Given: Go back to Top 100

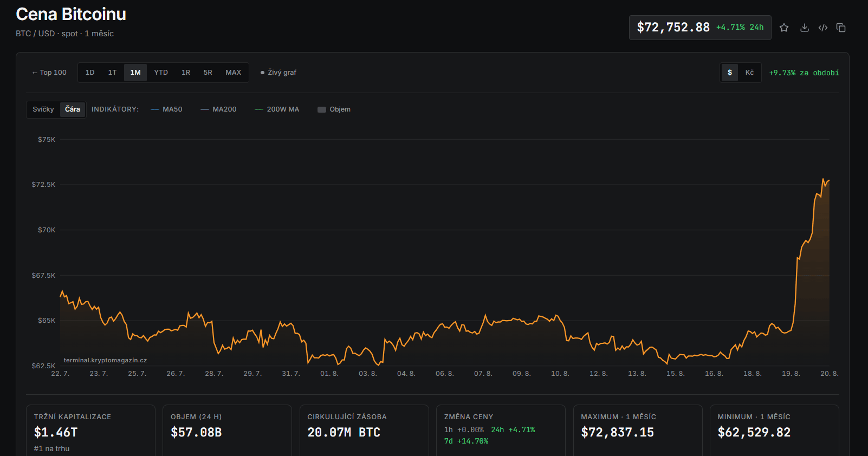Looking at the screenshot, I should tap(49, 73).
